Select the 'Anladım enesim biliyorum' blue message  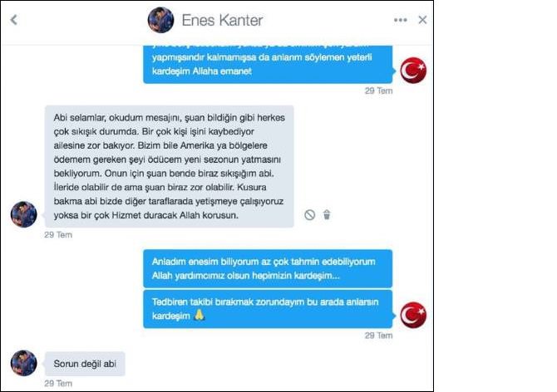[x=268, y=268]
